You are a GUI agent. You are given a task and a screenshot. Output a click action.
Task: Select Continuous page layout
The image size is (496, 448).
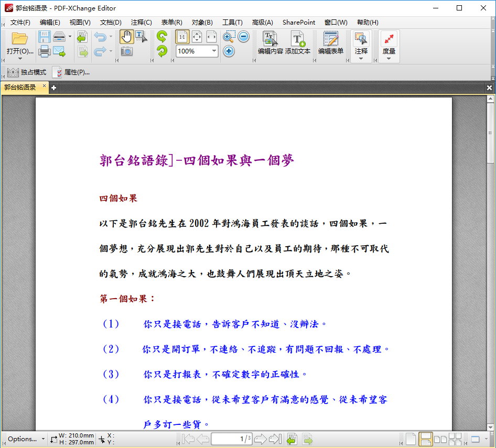tap(425, 439)
